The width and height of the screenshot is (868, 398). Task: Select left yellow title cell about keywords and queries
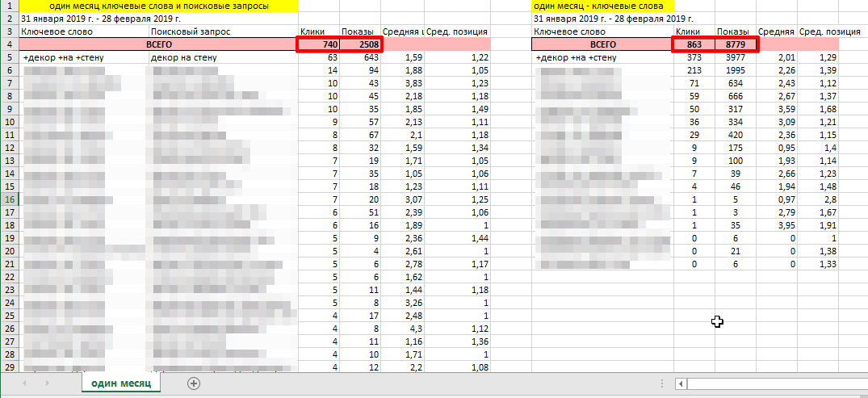pyautogui.click(x=158, y=6)
